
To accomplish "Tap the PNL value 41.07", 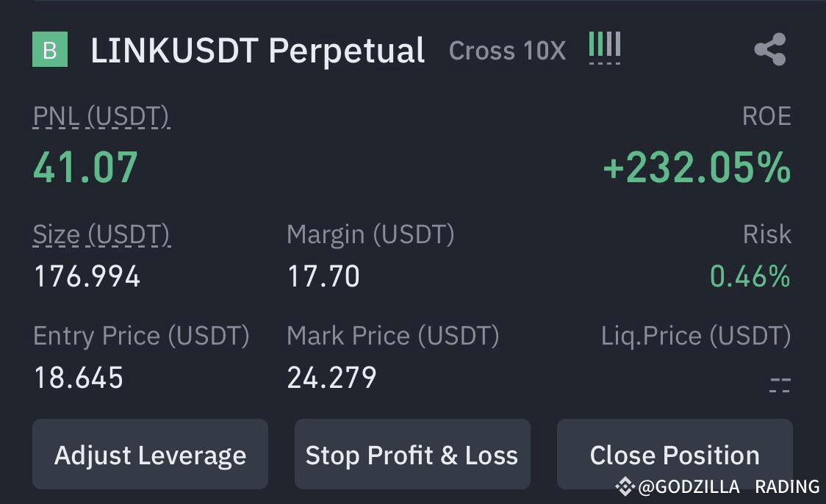I will point(85,168).
